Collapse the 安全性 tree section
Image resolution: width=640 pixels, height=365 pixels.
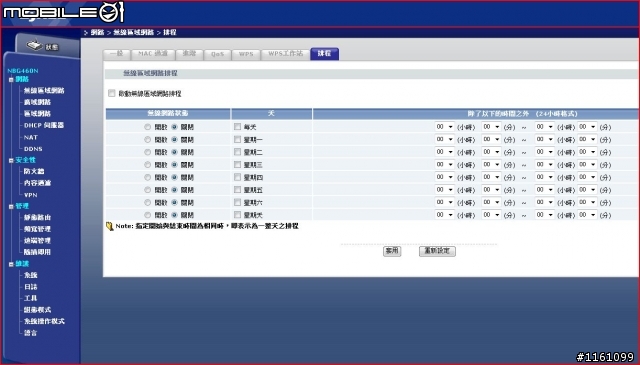pyautogui.click(x=11, y=160)
